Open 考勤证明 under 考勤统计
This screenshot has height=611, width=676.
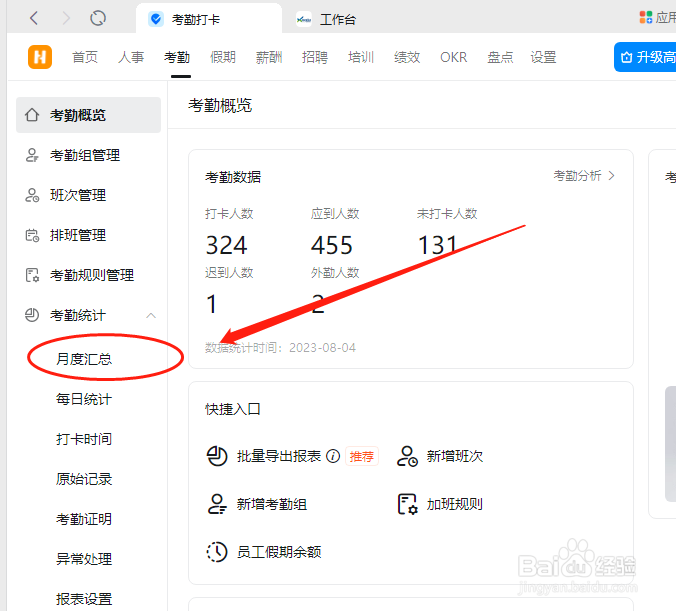click(x=84, y=519)
